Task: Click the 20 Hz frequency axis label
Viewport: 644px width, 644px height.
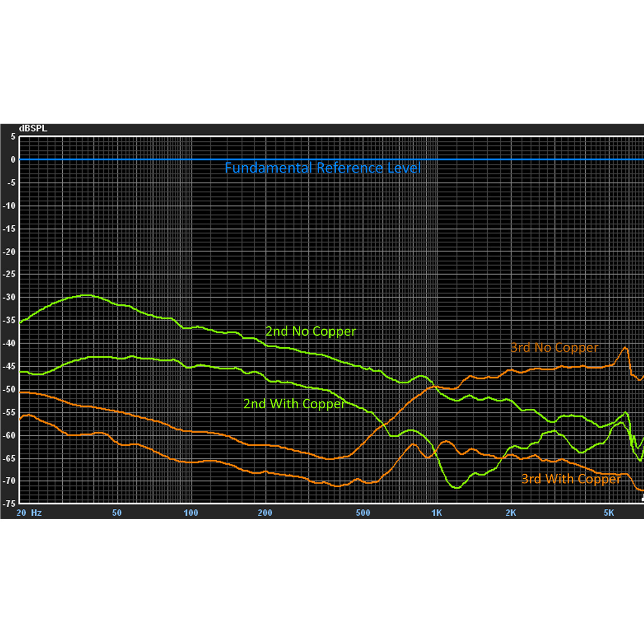Action: point(29,513)
